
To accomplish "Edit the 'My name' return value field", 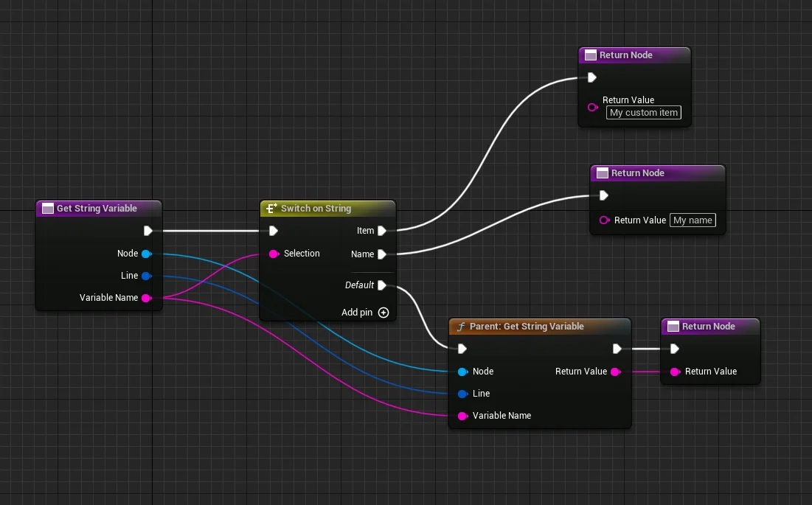I will (x=693, y=220).
